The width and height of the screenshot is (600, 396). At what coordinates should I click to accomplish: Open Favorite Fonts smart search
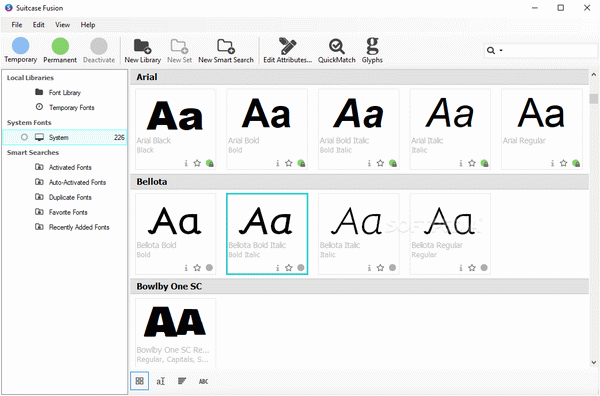[68, 212]
